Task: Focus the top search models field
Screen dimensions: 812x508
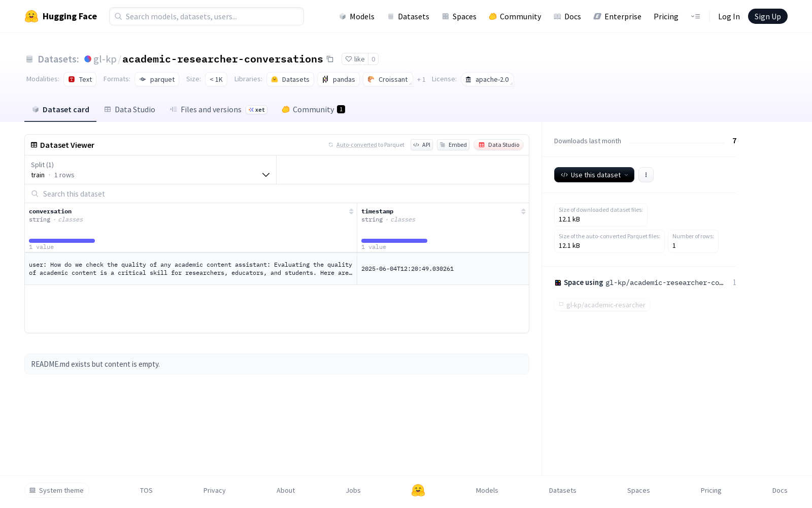Action: click(207, 16)
